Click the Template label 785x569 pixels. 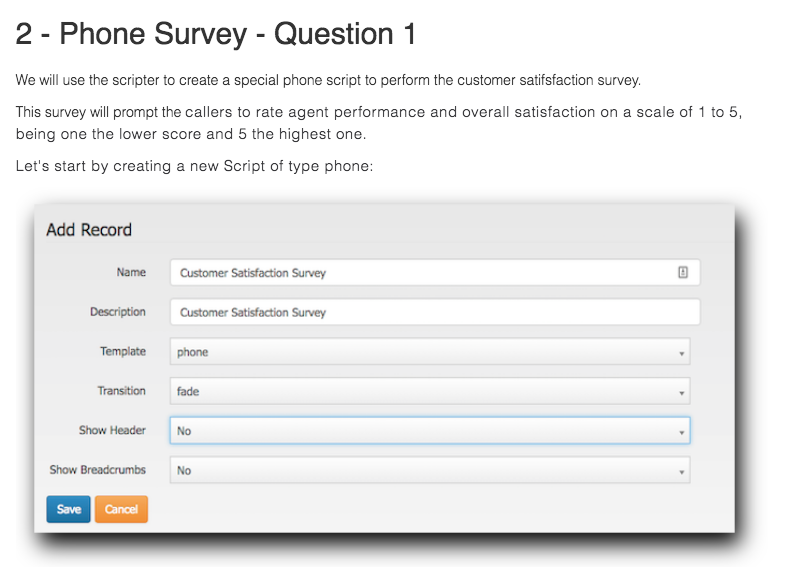click(x=123, y=351)
